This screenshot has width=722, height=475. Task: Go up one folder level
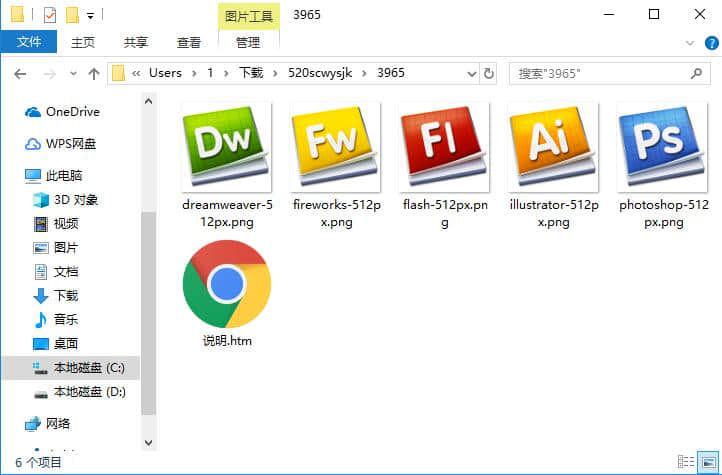pyautogui.click(x=94, y=74)
